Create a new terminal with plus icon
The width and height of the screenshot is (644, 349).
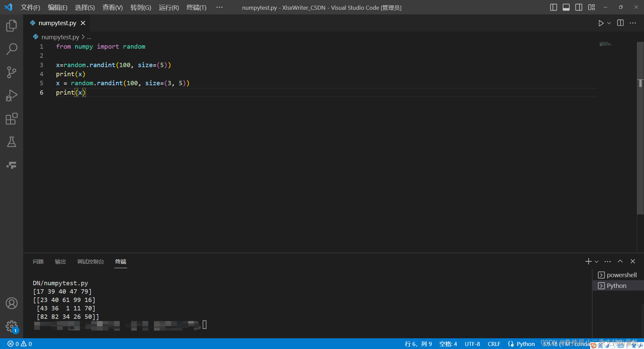588,261
